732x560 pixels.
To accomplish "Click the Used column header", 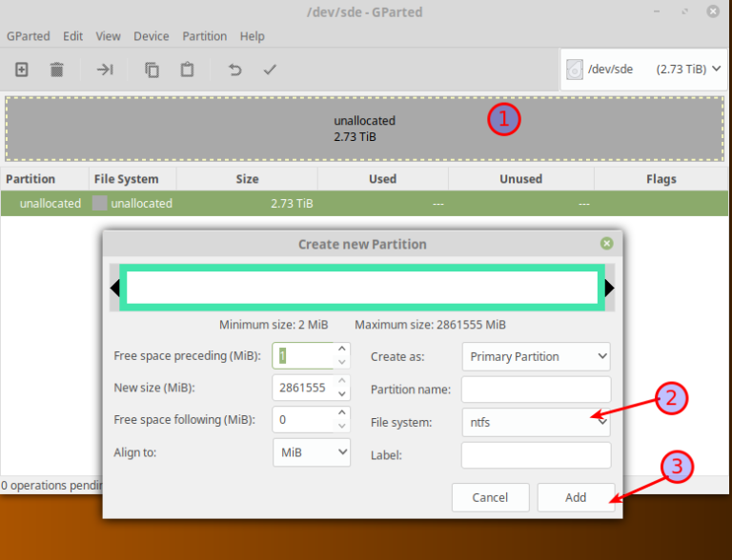I will [x=383, y=179].
